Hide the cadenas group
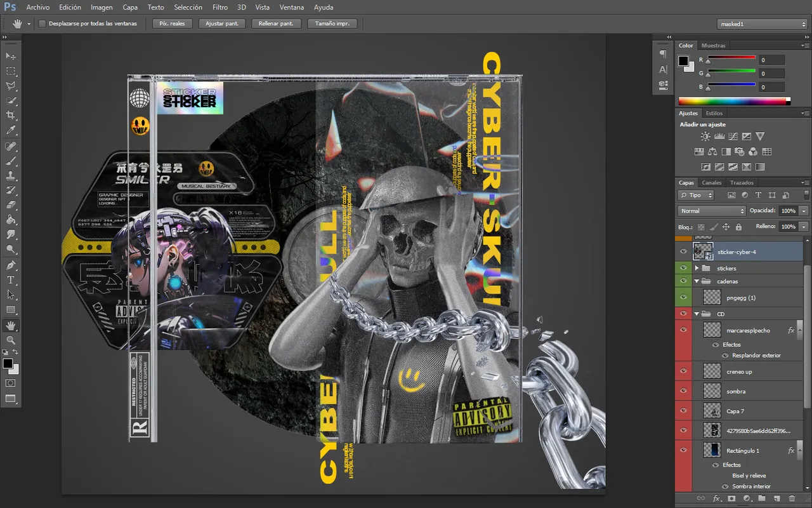The height and width of the screenshot is (508, 812). point(683,281)
